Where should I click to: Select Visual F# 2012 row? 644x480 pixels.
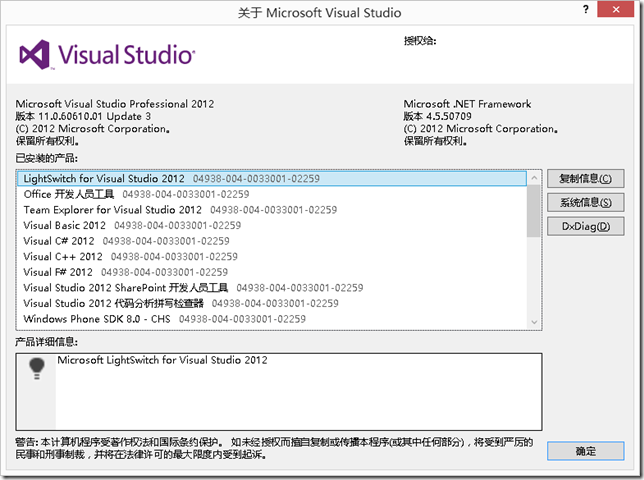(272, 272)
